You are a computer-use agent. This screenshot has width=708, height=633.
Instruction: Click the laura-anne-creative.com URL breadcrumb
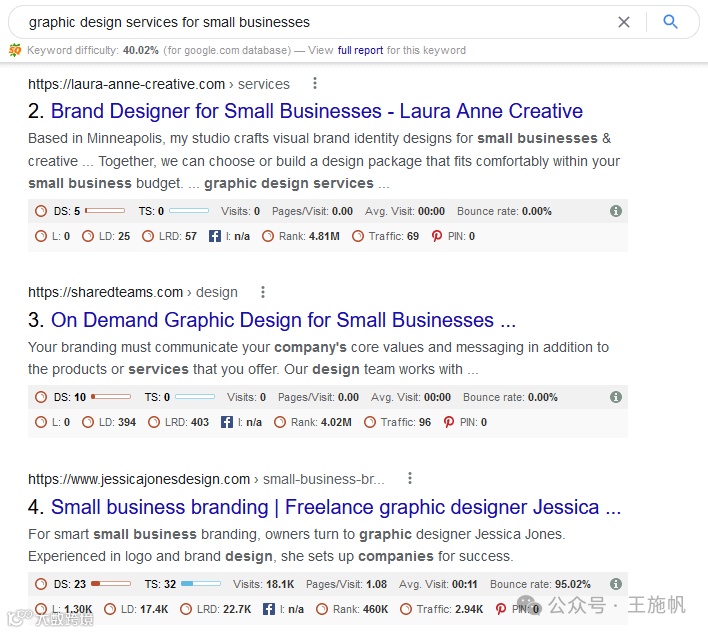[x=158, y=84]
